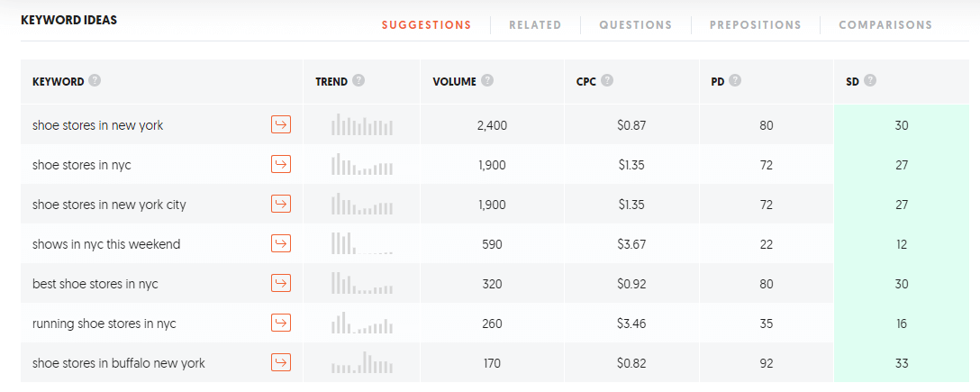This screenshot has width=980, height=392.
Task: Select the Suggestions tab
Action: point(426,25)
